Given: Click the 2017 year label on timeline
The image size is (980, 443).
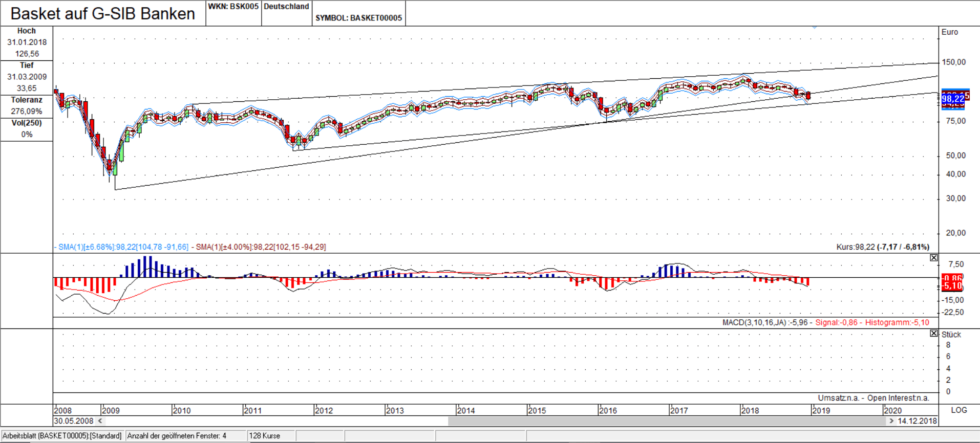Looking at the screenshot, I should [x=679, y=410].
